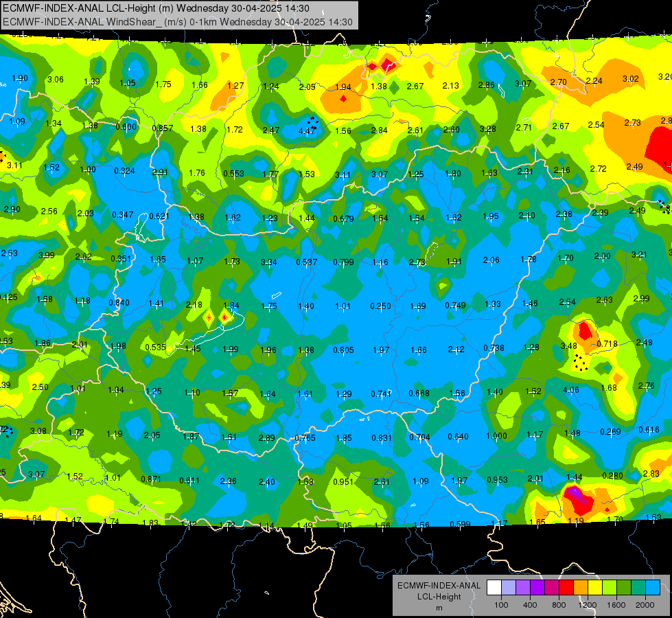The image size is (672, 618).
Task: Click the white swatch in the LCL-Height legend
Action: pyautogui.click(x=494, y=587)
